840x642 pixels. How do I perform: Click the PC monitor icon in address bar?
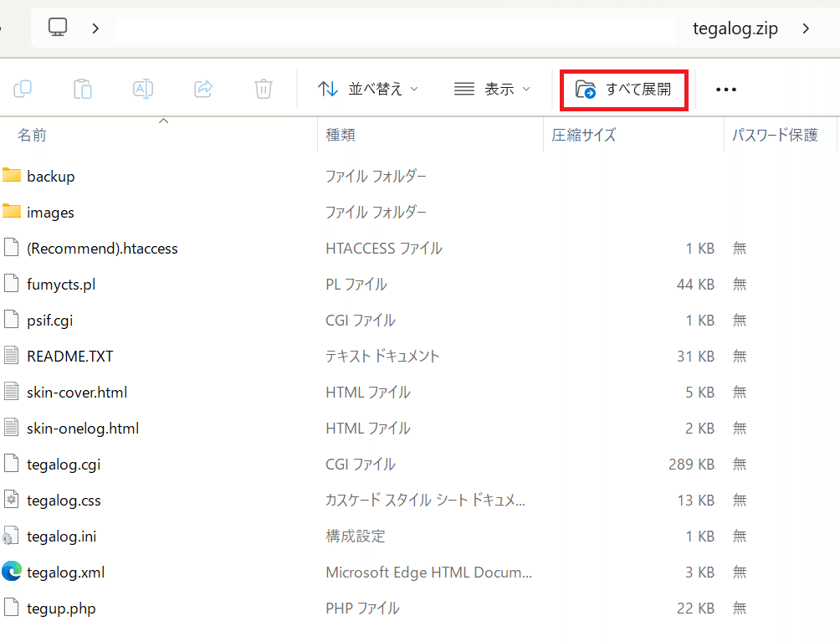click(x=58, y=28)
